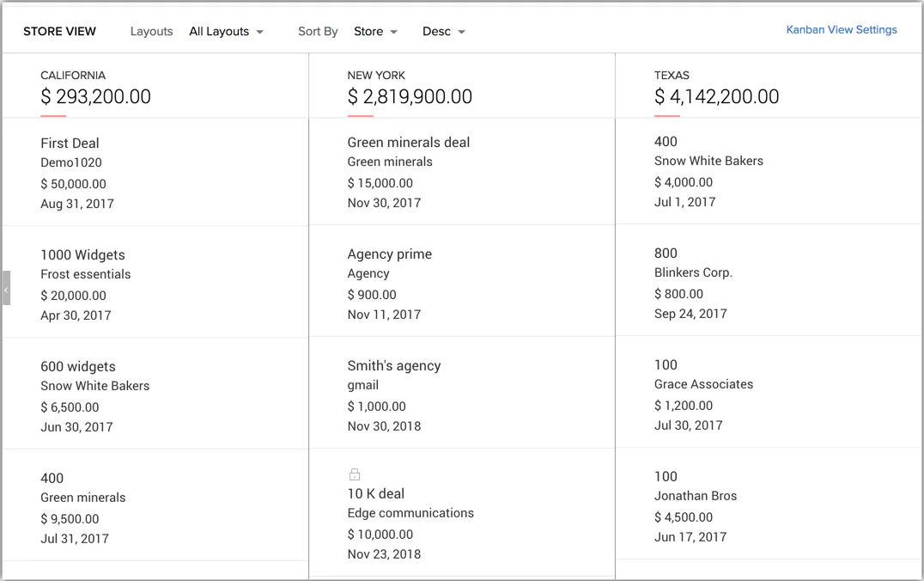This screenshot has height=581, width=924.
Task: Open the Smith's agency deal
Action: click(393, 366)
